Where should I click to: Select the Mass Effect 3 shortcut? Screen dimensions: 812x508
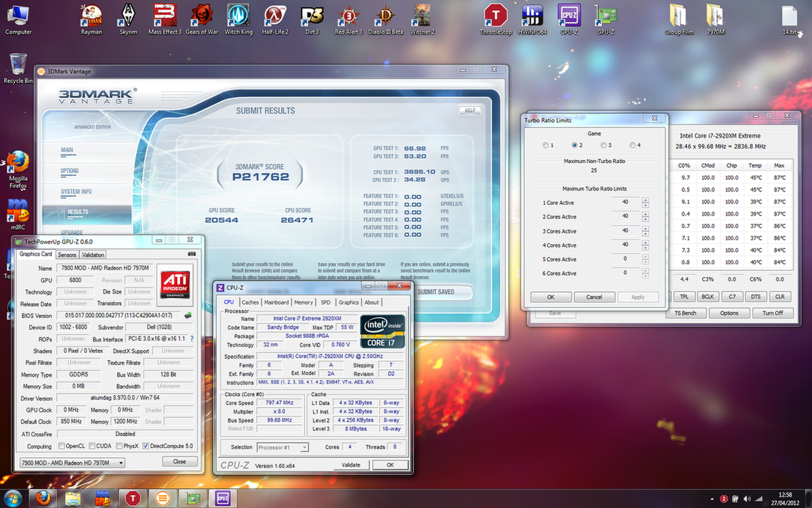[165, 19]
